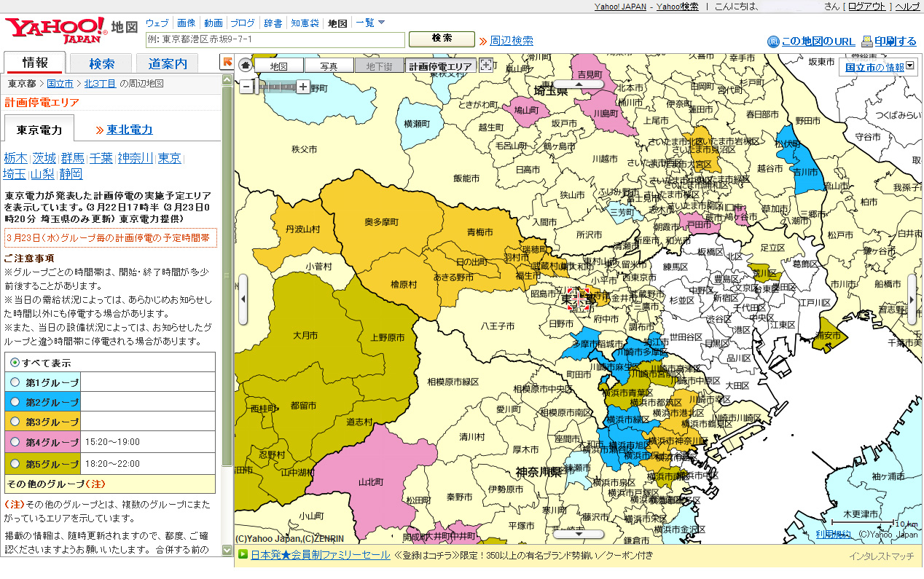This screenshot has width=924, height=579.
Task: Pan the map south with the bottom arrow
Action: 579,534
